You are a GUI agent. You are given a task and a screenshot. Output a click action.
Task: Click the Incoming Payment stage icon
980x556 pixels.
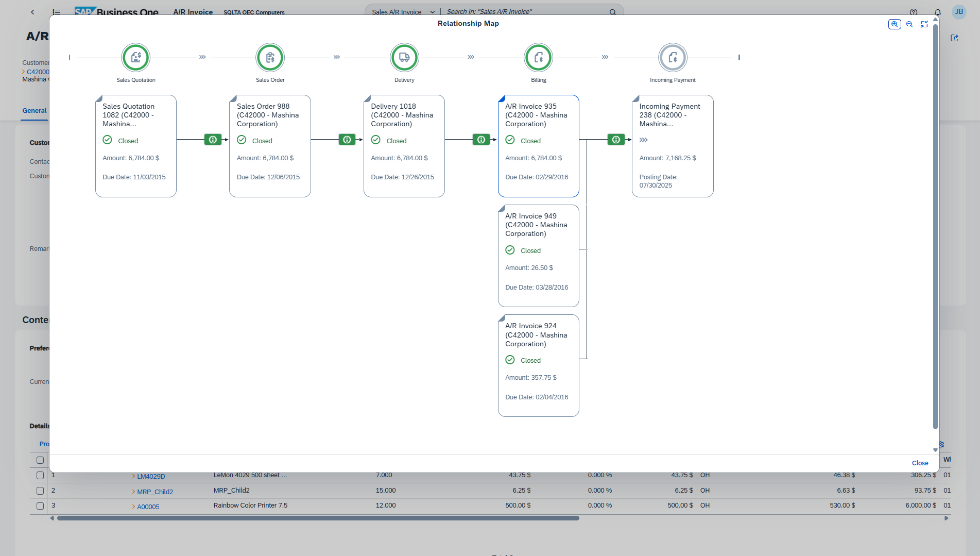click(673, 57)
